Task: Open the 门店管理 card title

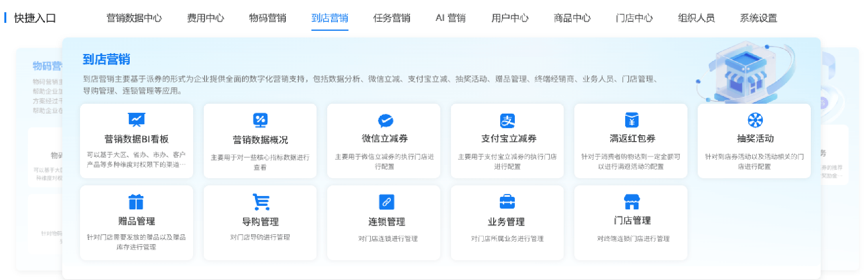Action: click(x=632, y=220)
